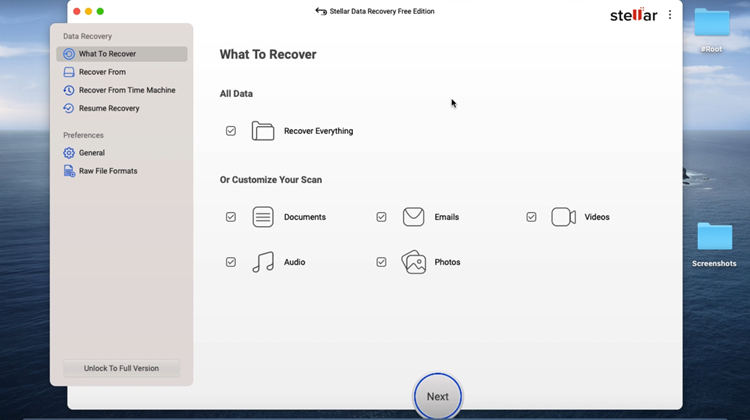Click the Raw File Formats icon
The width and height of the screenshot is (750, 420).
coord(69,171)
